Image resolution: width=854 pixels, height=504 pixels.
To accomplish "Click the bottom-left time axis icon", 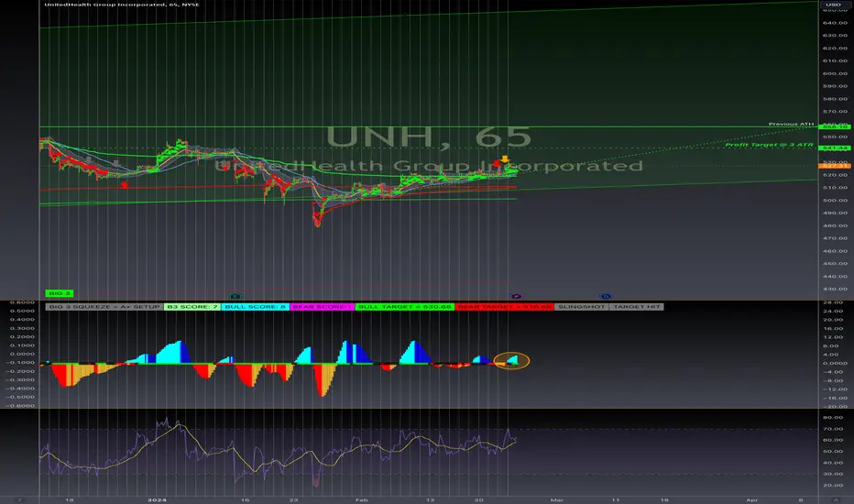I will 19,499.
